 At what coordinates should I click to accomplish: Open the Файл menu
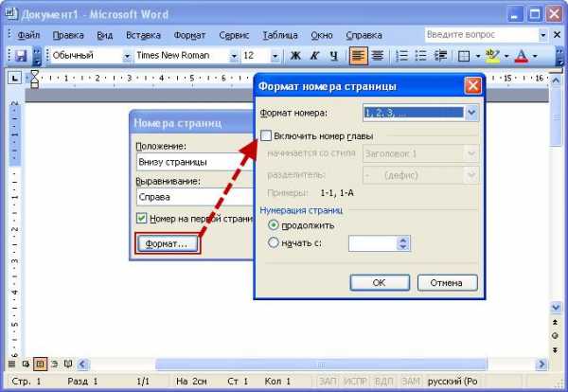(28, 35)
